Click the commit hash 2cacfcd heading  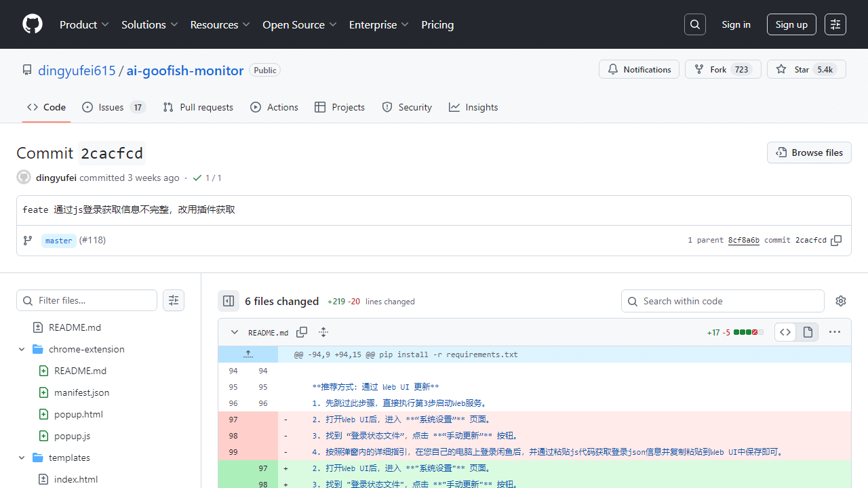(112, 153)
